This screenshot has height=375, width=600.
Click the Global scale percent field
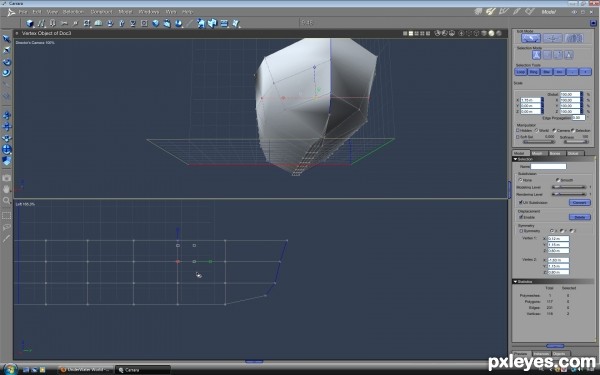click(570, 94)
